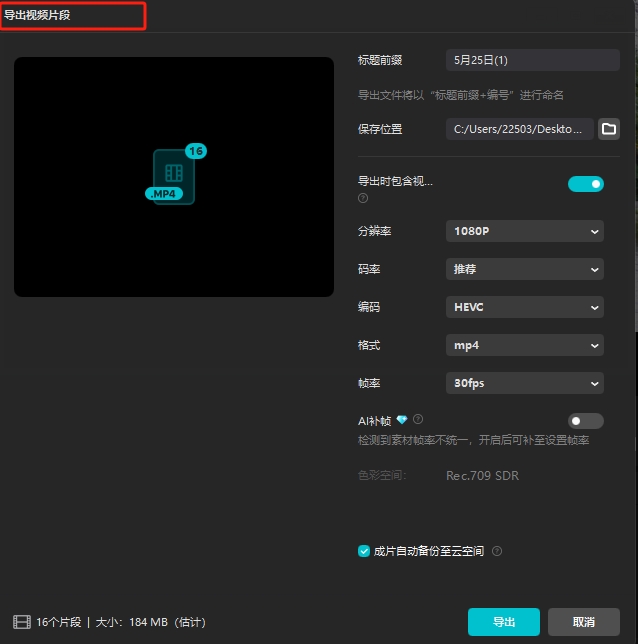638x644 pixels.
Task: Click the film clip icon beside 16个片段
Action: tap(21, 622)
